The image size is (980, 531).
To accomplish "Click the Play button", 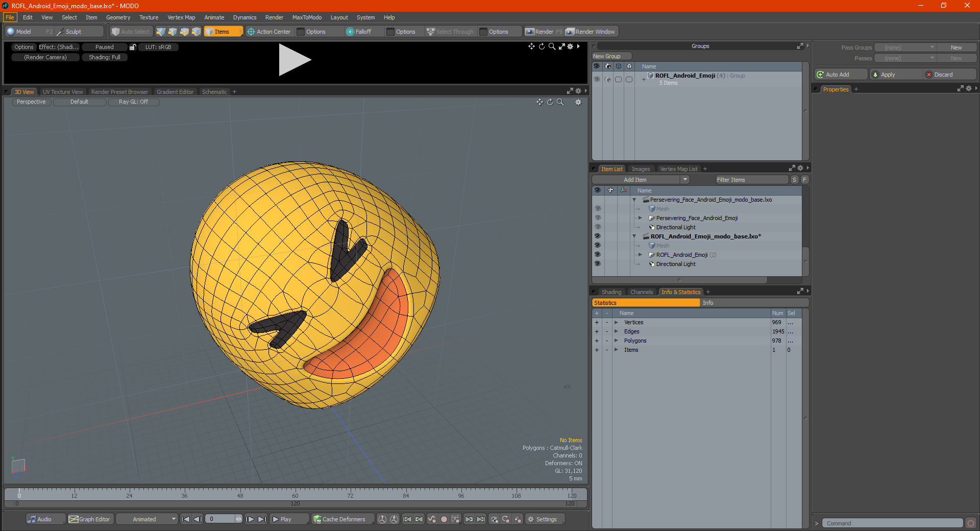I will tap(289, 519).
